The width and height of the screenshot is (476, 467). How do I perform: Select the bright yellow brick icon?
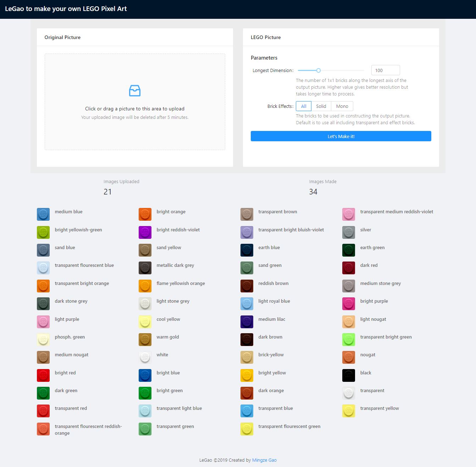[247, 375]
